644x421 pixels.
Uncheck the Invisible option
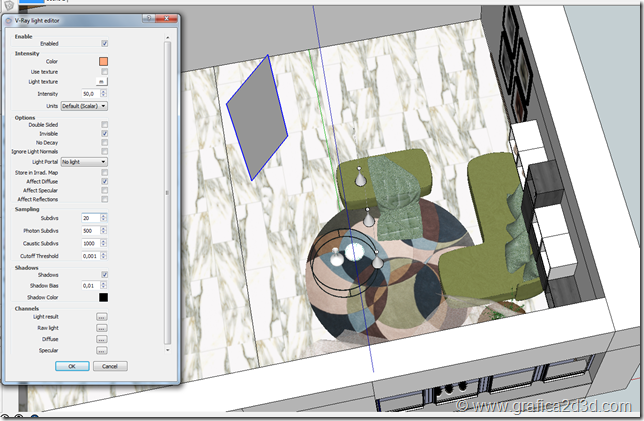(x=104, y=133)
